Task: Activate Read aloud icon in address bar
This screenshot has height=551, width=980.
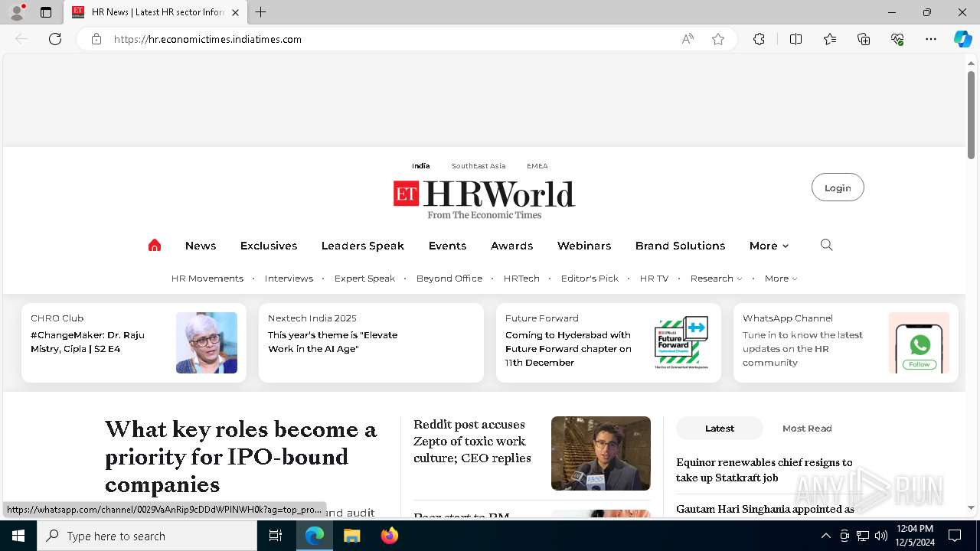Action: (688, 39)
